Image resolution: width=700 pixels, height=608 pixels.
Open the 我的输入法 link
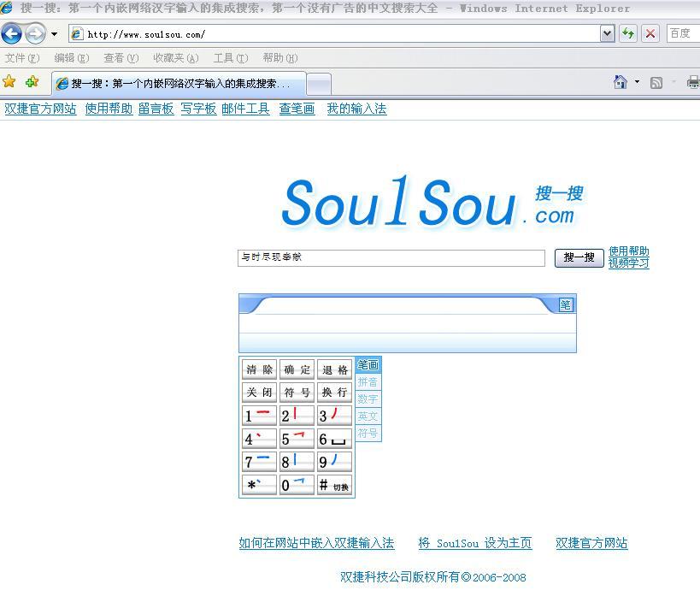tap(356, 109)
